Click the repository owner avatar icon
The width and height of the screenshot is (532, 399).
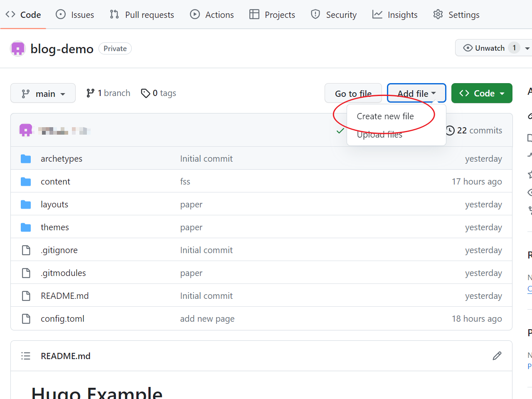(17, 49)
